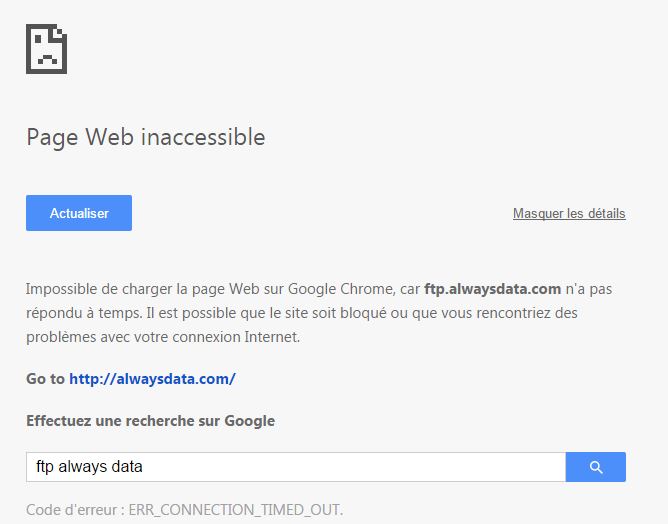The width and height of the screenshot is (668, 524).
Task: Click the bold ftp.alwaysdata.com hostname
Action: click(492, 289)
